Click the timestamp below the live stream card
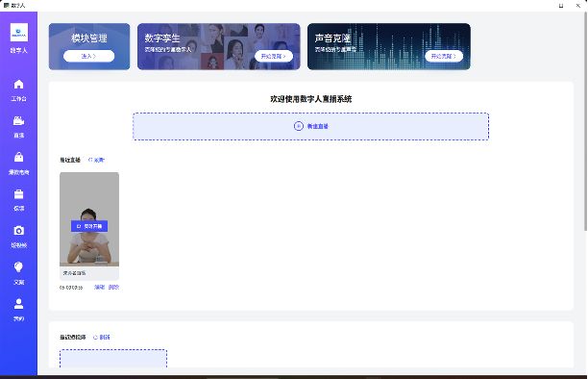 pyautogui.click(x=71, y=288)
